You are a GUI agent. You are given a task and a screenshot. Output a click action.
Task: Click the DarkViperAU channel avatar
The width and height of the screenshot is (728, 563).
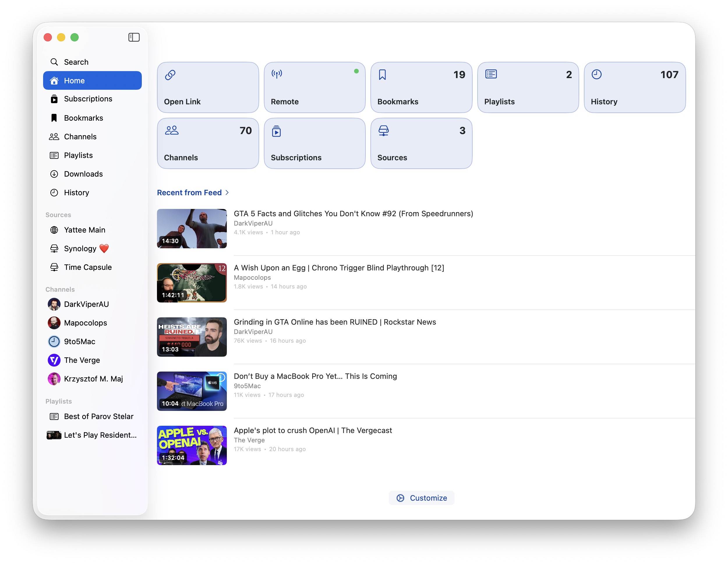point(54,304)
